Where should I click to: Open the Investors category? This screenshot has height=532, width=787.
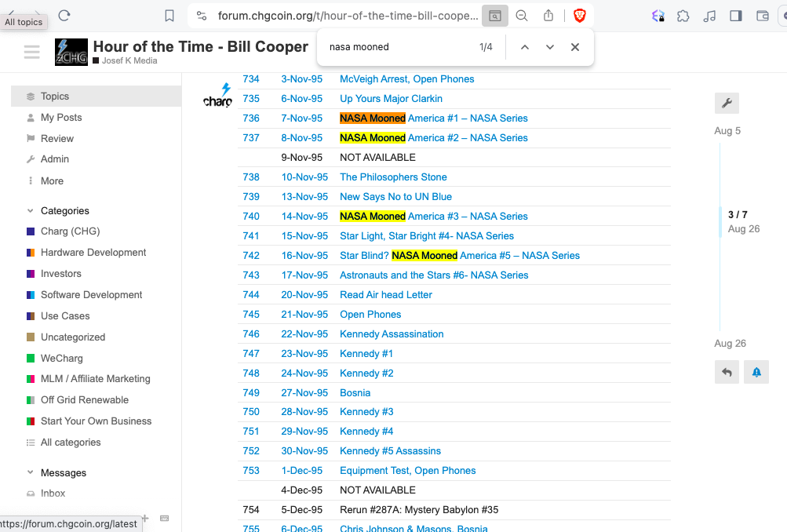pos(60,274)
